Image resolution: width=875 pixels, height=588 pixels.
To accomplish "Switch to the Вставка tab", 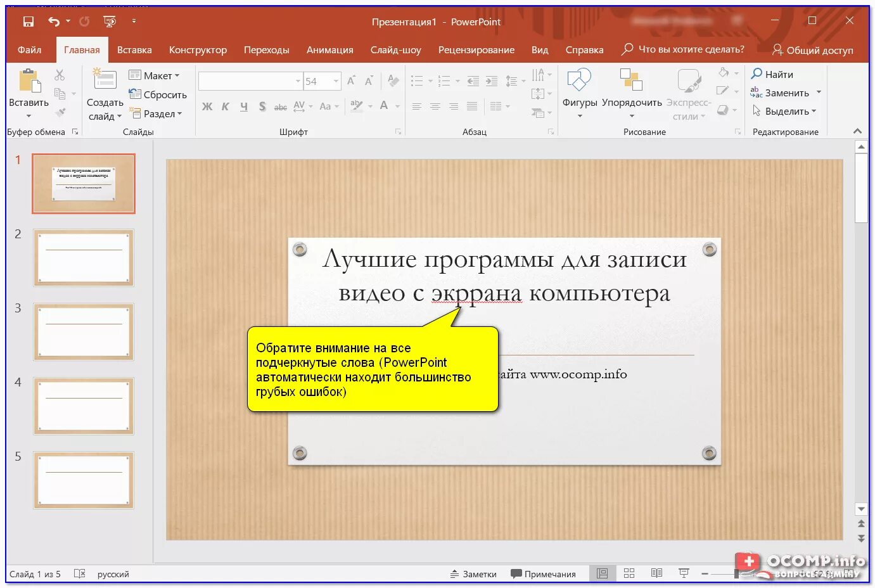I will (134, 50).
